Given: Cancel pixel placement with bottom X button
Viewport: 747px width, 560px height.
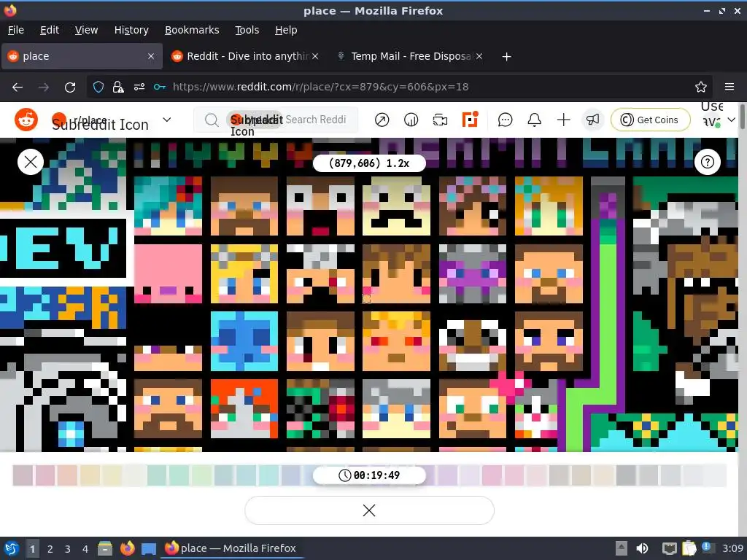Looking at the screenshot, I should tap(369, 510).
